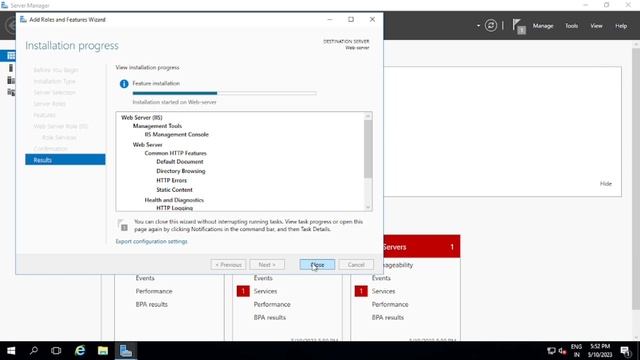Select 'Directory Browsing' entry
This screenshot has height=360, width=640.
[x=181, y=171]
